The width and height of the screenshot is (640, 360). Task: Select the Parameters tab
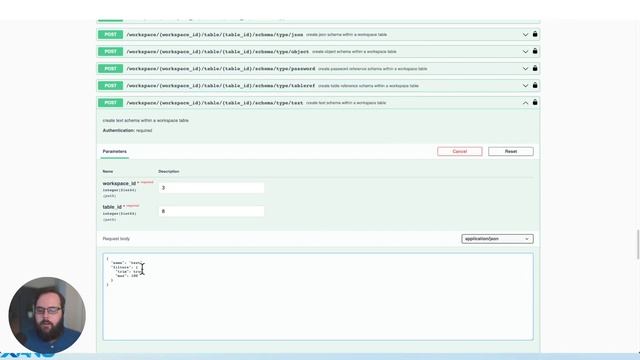click(x=115, y=151)
